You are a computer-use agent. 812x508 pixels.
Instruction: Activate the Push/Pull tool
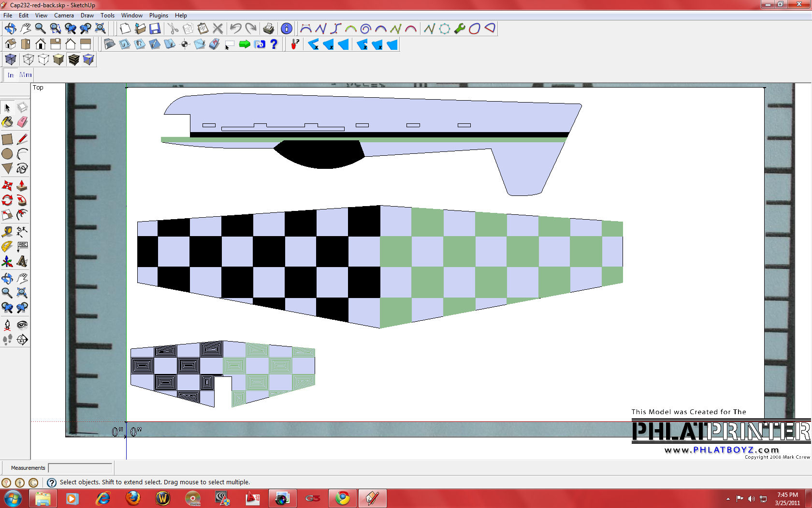pos(22,186)
